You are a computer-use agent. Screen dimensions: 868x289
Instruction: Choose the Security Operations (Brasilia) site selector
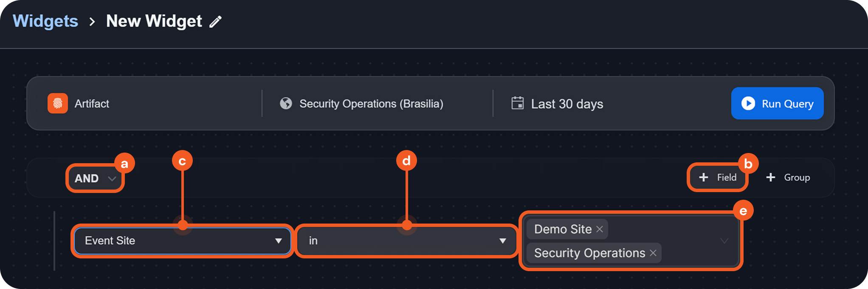(371, 104)
